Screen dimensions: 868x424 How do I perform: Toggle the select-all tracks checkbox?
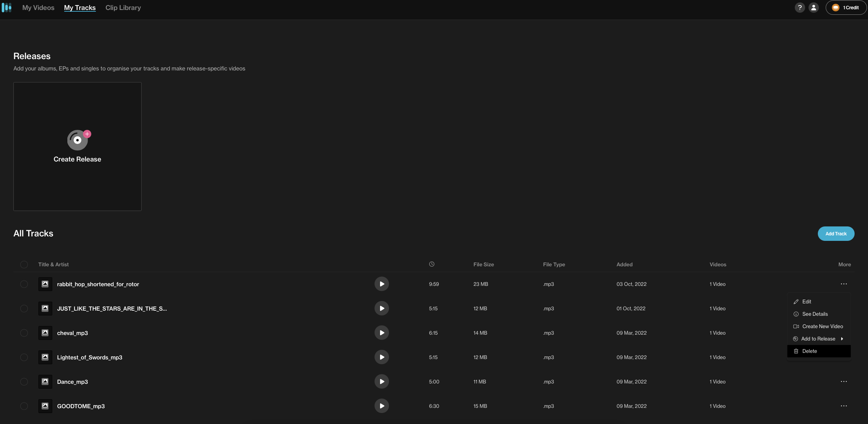(x=24, y=265)
